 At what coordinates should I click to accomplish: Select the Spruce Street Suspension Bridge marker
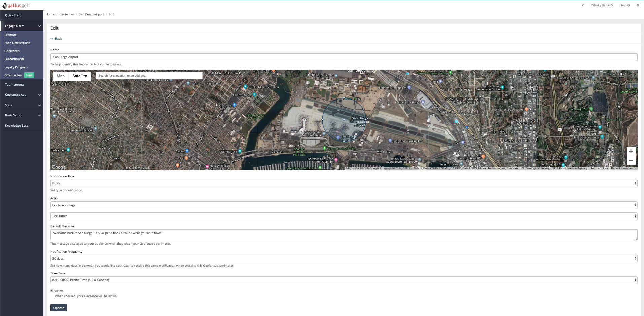click(502, 87)
